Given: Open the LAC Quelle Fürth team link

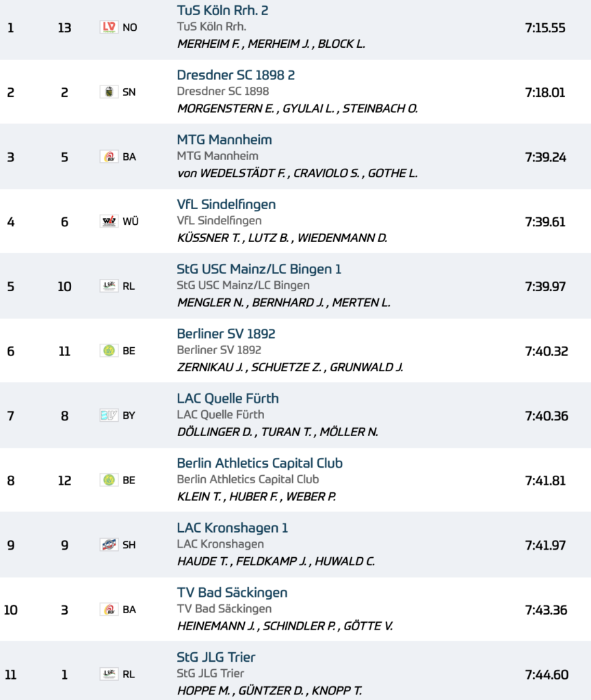Looking at the screenshot, I should (x=228, y=399).
